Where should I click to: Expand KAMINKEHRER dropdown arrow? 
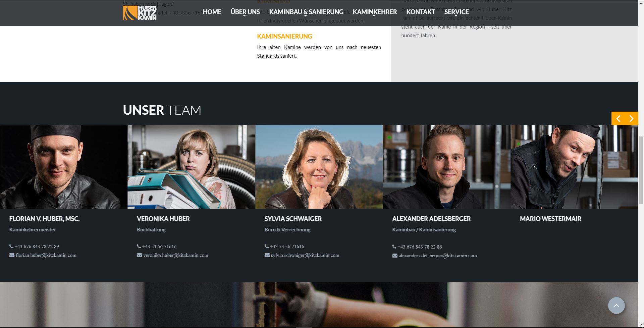[x=374, y=16]
